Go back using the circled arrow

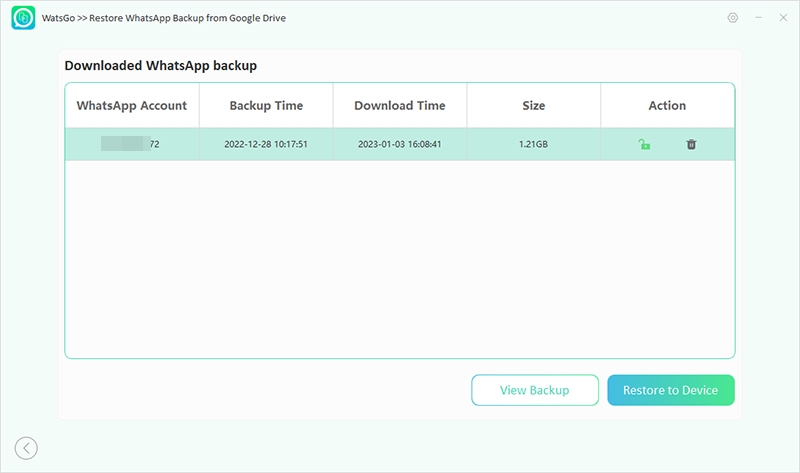[x=26, y=448]
